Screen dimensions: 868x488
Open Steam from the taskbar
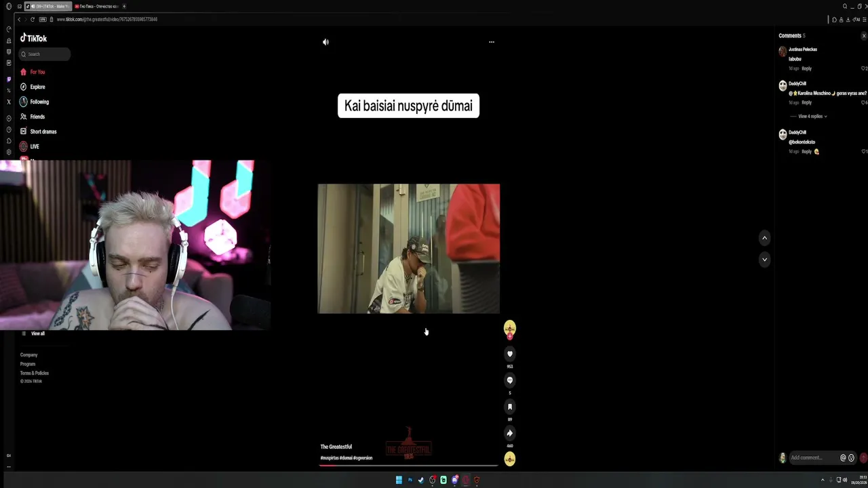pyautogui.click(x=420, y=480)
